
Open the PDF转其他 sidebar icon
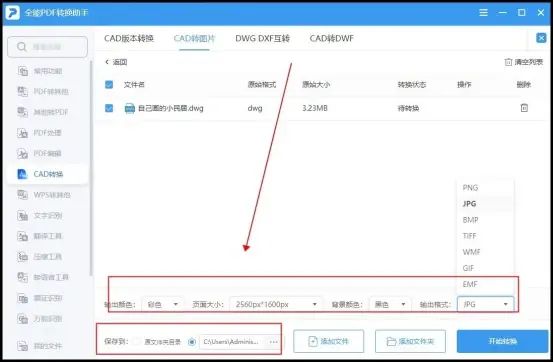pyautogui.click(x=23, y=92)
